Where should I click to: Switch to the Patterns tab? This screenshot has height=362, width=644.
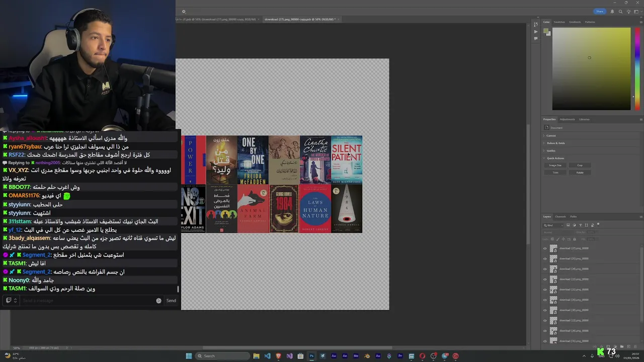(x=590, y=22)
